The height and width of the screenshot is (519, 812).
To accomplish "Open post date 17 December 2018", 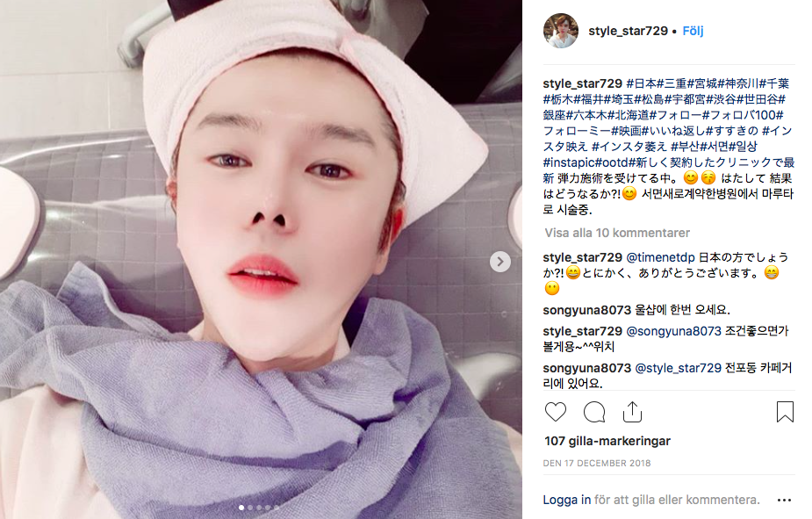I will (x=597, y=463).
